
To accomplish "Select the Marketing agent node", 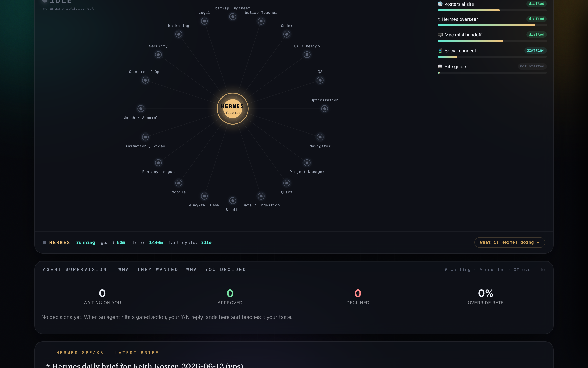I will coord(179,34).
